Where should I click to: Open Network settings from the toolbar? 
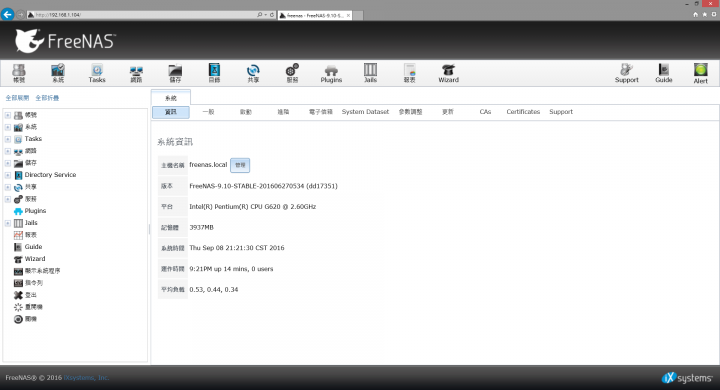point(136,73)
